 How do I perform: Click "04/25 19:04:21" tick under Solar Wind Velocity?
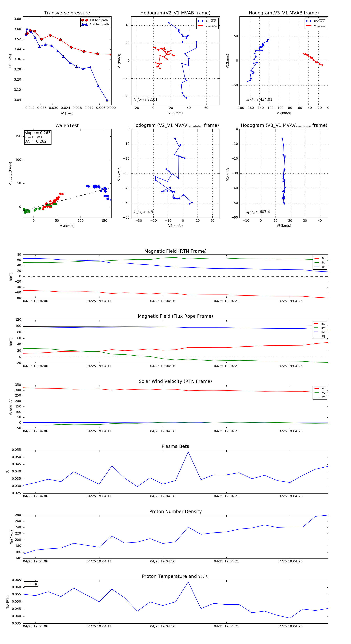226,431
